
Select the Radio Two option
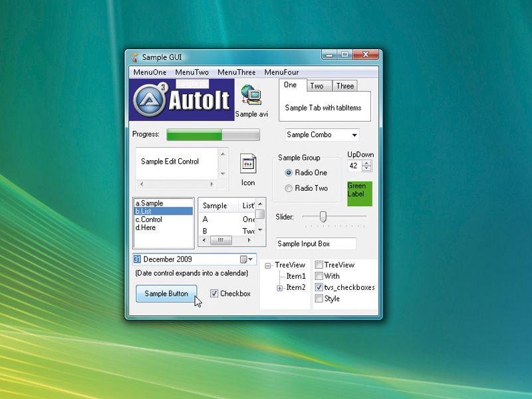(x=307, y=188)
